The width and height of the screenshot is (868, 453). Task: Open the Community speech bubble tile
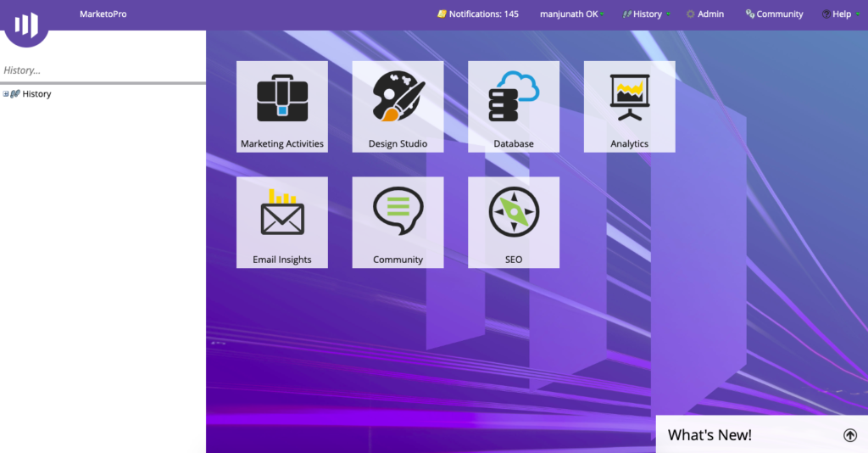398,222
